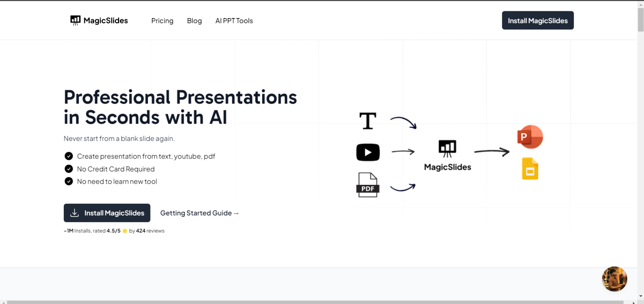Viewport: 644px width, 304px height.
Task: Click Install MagicSlides button in header
Action: pos(538,21)
